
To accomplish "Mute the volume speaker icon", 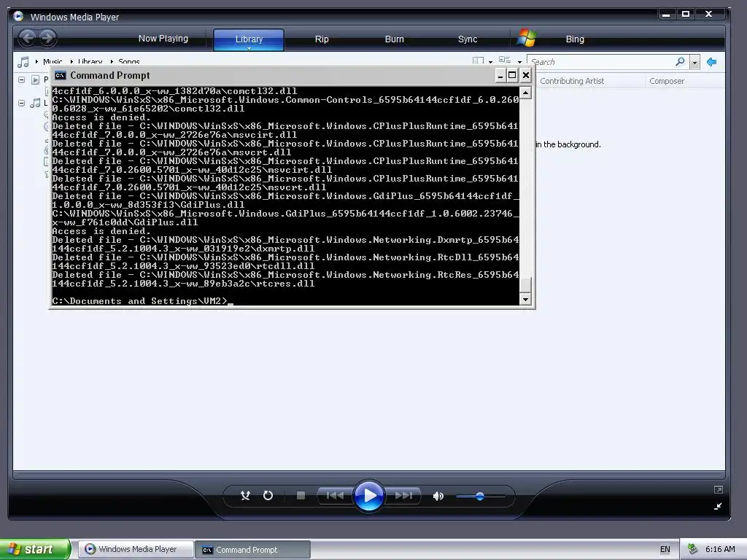I will [x=438, y=496].
